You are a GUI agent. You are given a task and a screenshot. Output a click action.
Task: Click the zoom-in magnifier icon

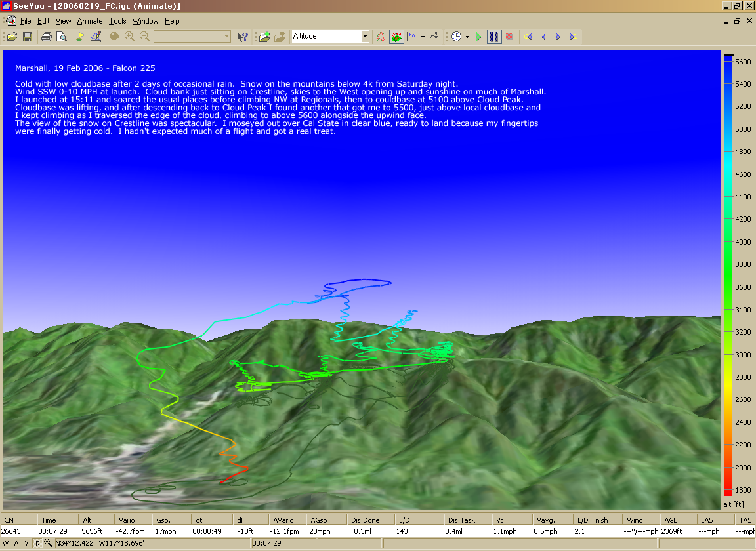coord(129,37)
